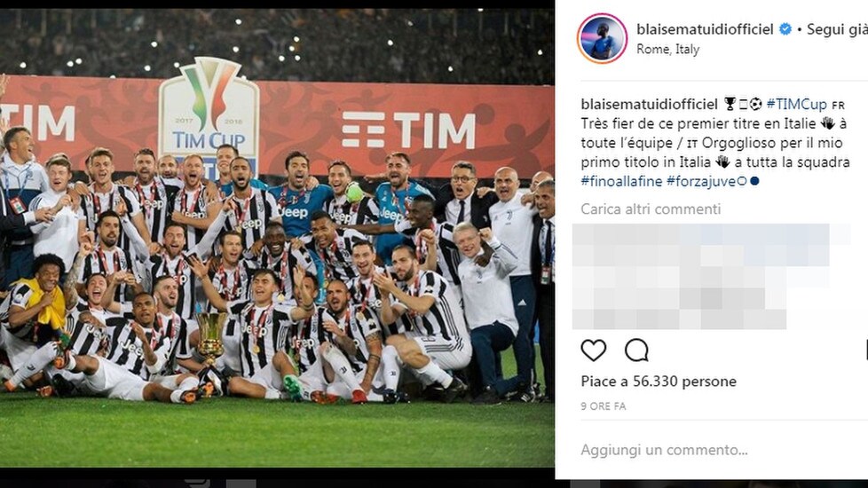Viewport: 868px width, 488px height.
Task: Click the clapping hands emoji after Italie
Action: click(x=827, y=122)
